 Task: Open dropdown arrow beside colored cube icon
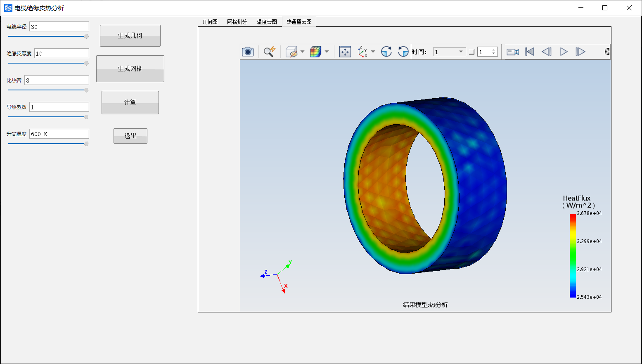tap(327, 52)
